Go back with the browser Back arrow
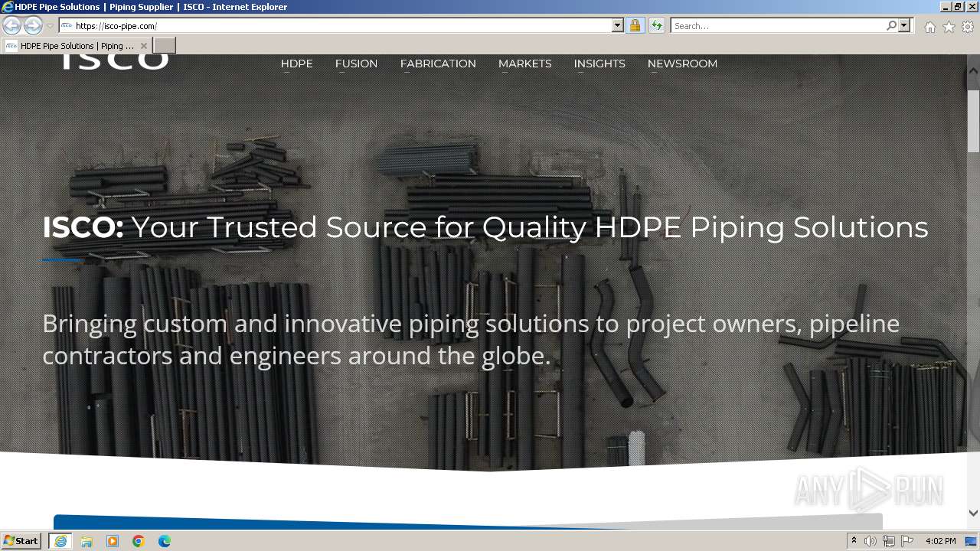The width and height of the screenshot is (980, 551). pos(11,25)
